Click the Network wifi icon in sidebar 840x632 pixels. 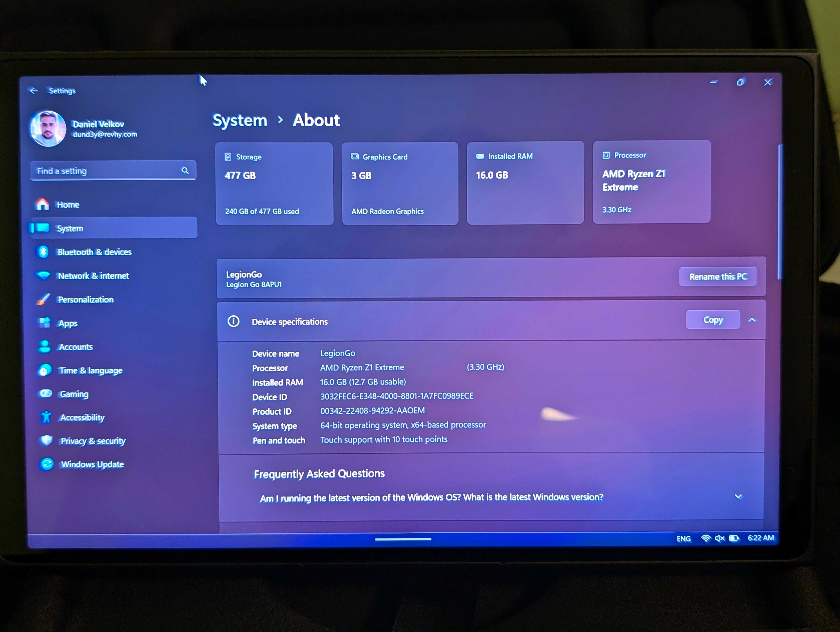(44, 275)
